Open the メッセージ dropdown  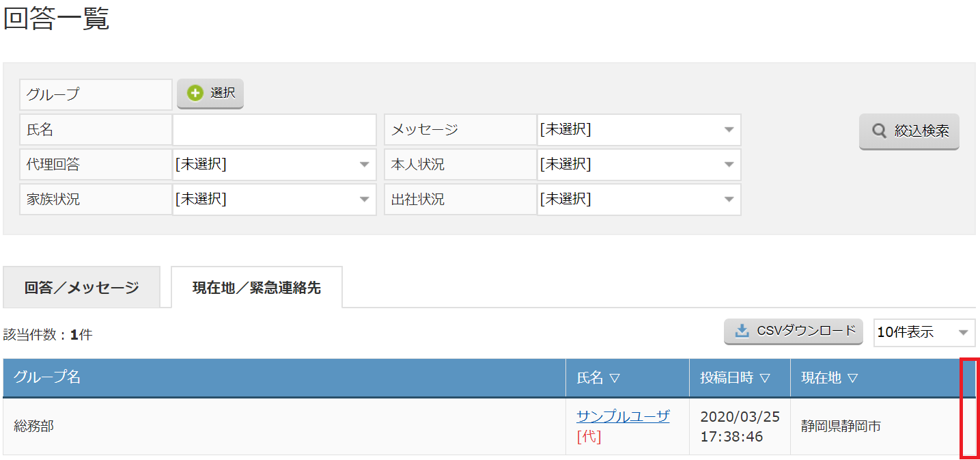pyautogui.click(x=639, y=130)
